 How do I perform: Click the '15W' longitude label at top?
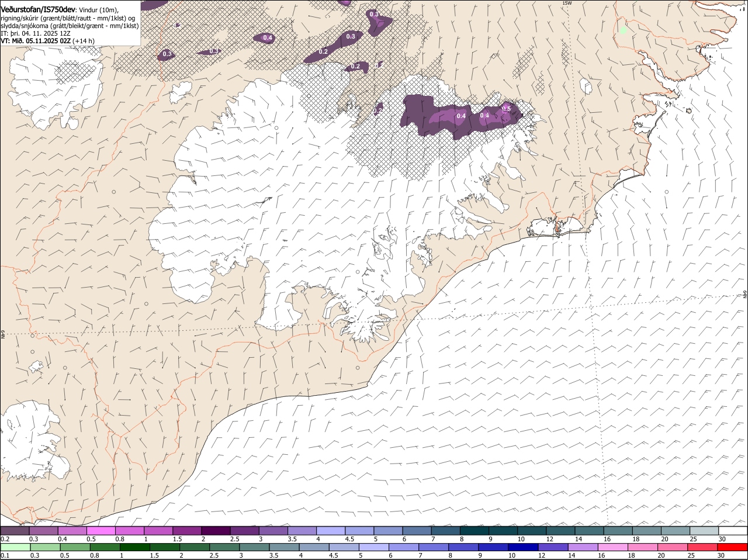(566, 3)
